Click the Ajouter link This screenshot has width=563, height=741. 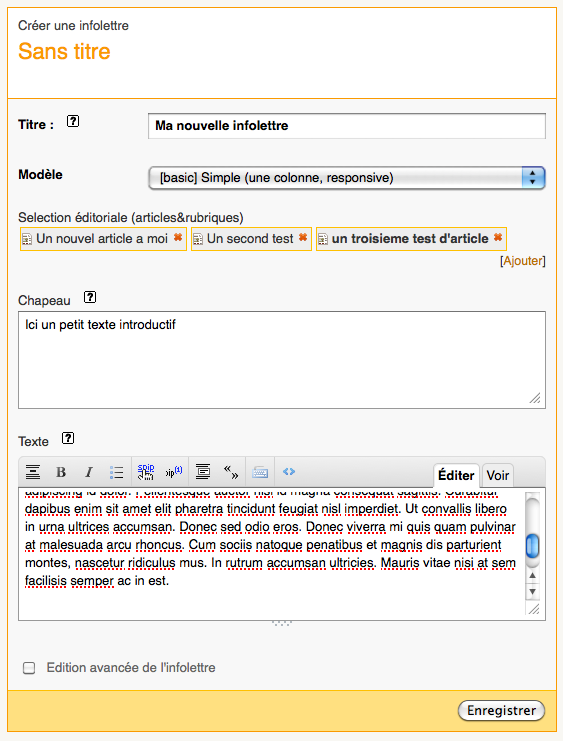point(523,261)
